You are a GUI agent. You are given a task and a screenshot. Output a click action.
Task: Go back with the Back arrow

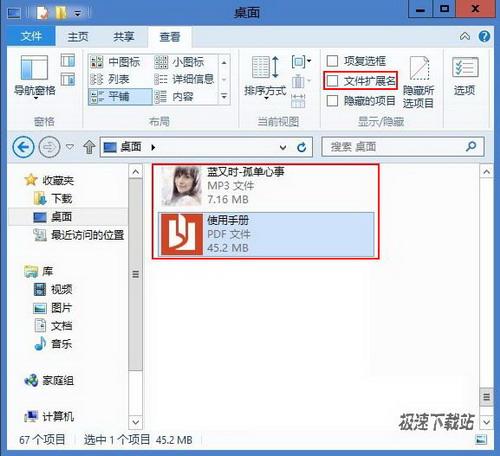click(23, 147)
